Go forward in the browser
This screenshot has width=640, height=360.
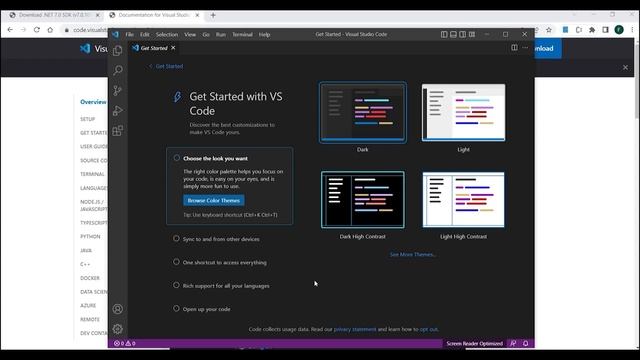23,30
